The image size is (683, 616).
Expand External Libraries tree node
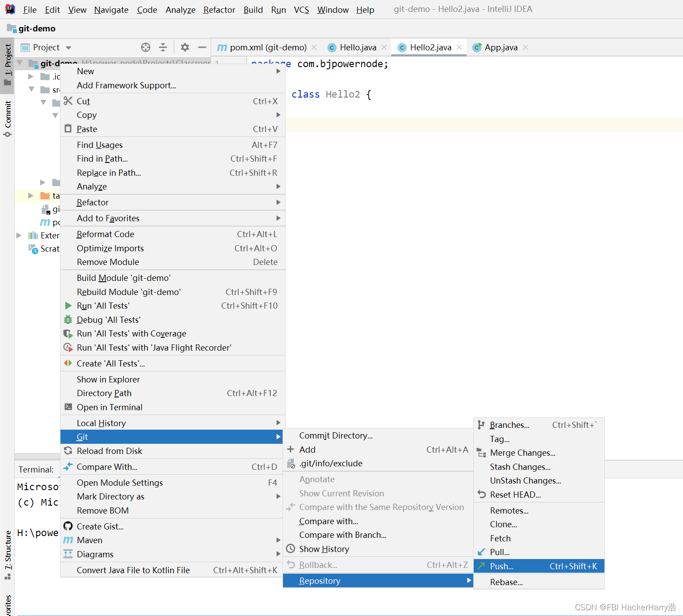pos(19,235)
